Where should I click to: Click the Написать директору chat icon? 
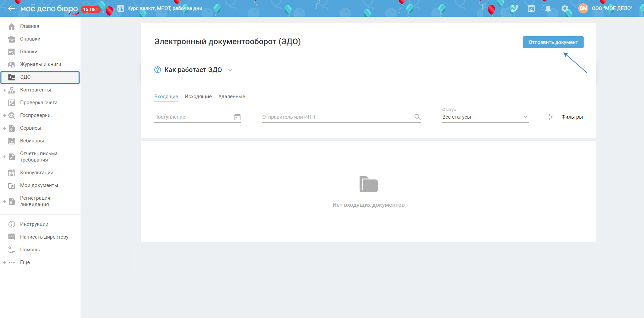(12, 237)
